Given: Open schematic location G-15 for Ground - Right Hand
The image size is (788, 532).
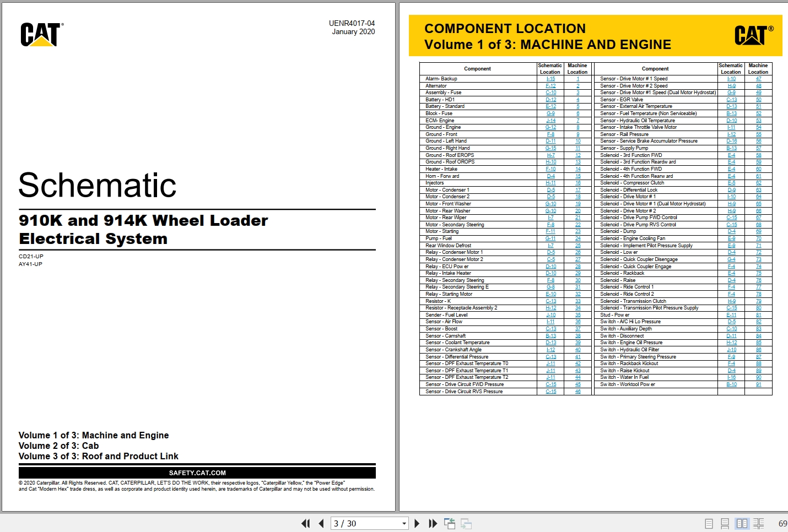Looking at the screenshot, I should point(550,148).
